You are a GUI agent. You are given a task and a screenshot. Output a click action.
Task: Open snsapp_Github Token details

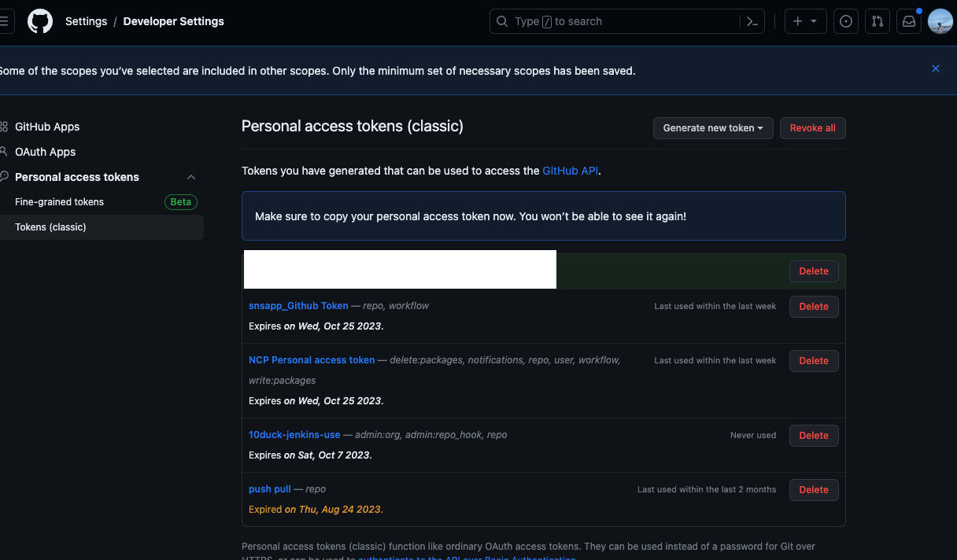pyautogui.click(x=298, y=306)
